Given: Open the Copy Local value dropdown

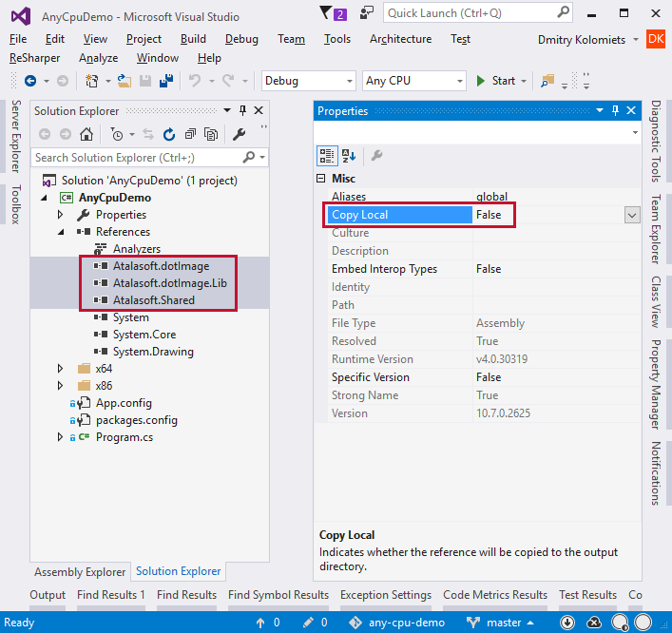Looking at the screenshot, I should (632, 215).
